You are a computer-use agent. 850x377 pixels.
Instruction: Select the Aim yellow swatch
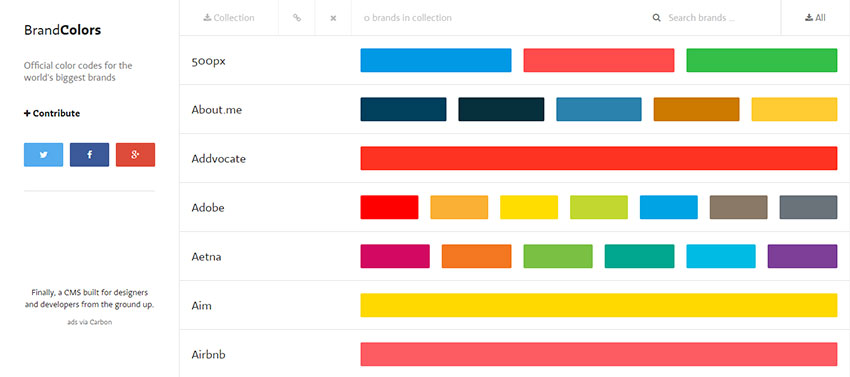pos(599,305)
